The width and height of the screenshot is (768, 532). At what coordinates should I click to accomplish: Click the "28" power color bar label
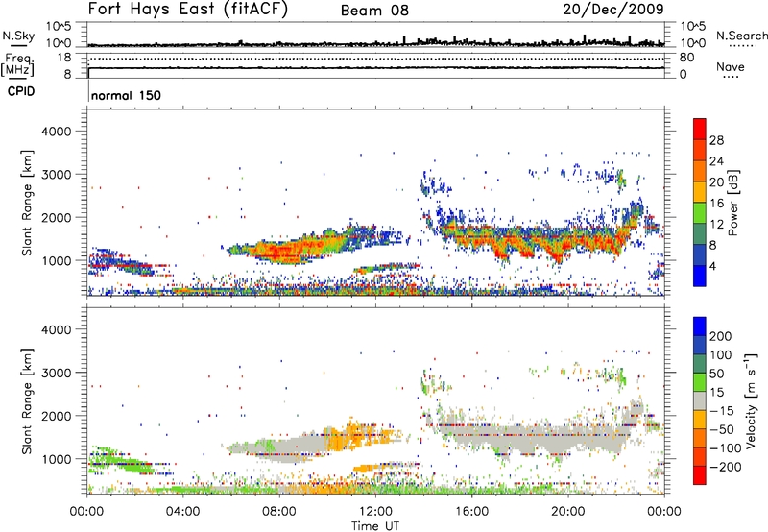pos(716,140)
